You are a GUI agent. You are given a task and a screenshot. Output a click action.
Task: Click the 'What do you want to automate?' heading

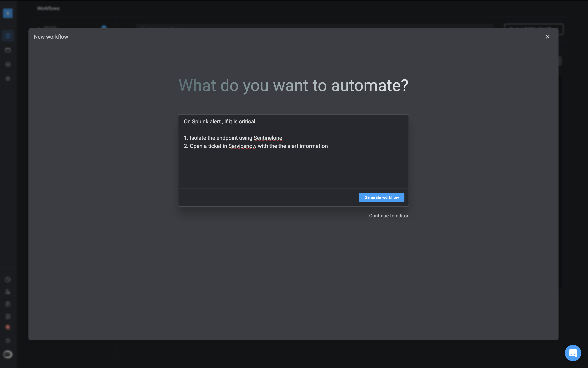[293, 85]
